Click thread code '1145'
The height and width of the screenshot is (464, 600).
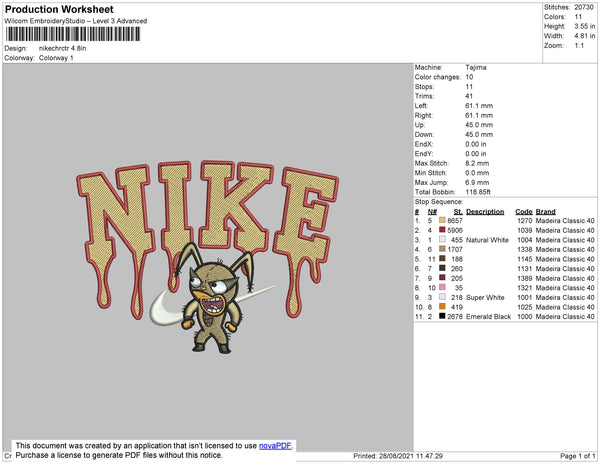(x=525, y=259)
